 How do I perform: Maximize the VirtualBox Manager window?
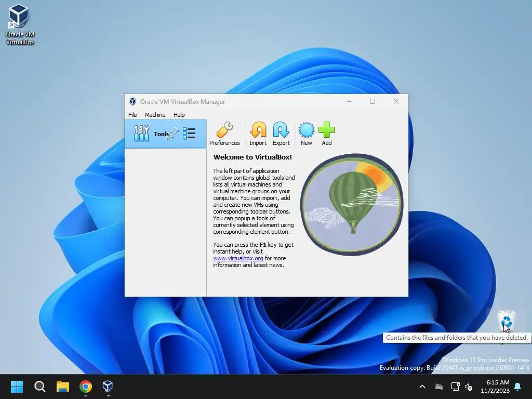(x=373, y=101)
